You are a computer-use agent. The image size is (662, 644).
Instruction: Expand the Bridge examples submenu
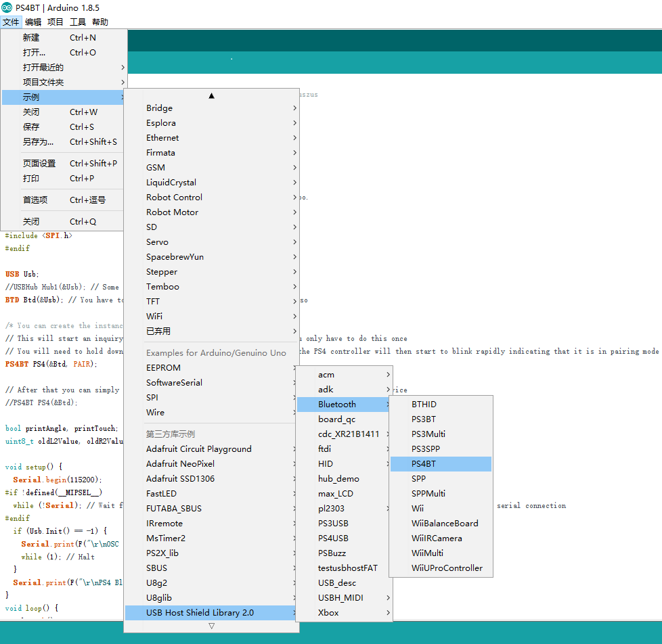(211, 108)
